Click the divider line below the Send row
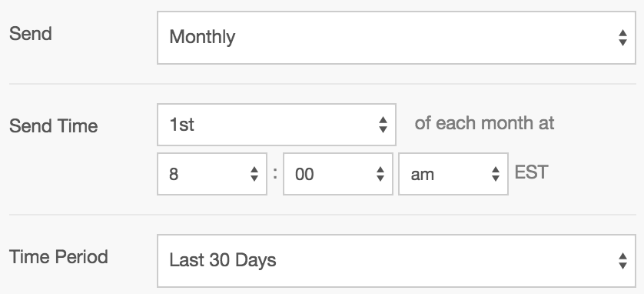 323,84
